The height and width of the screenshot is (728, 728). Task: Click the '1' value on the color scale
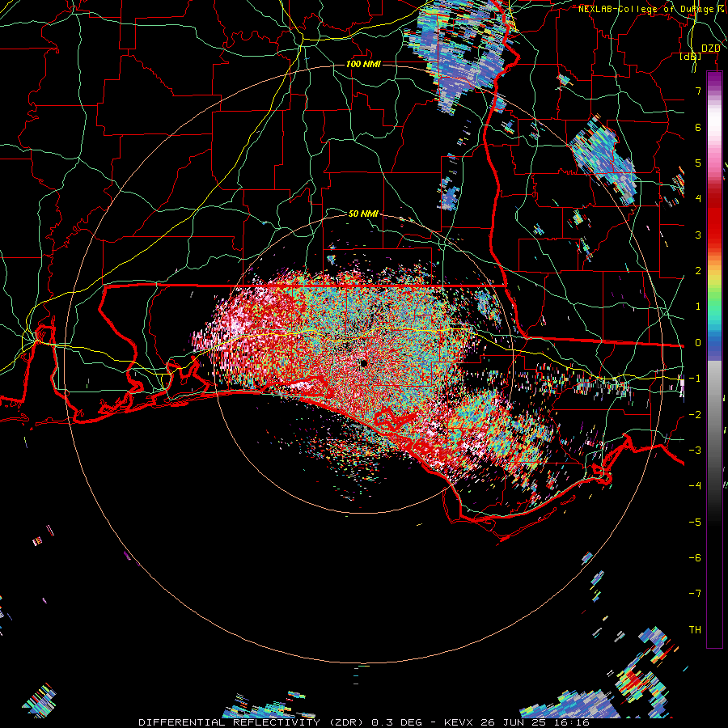(x=698, y=307)
